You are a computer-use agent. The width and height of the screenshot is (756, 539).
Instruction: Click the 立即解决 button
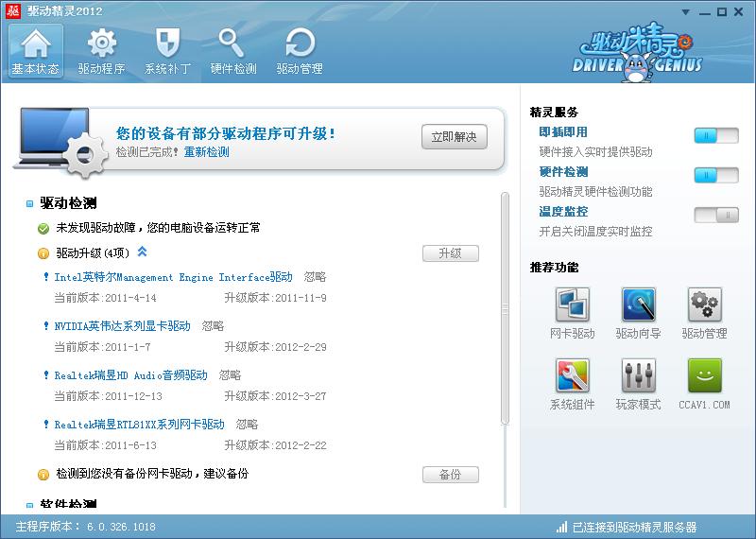[455, 137]
